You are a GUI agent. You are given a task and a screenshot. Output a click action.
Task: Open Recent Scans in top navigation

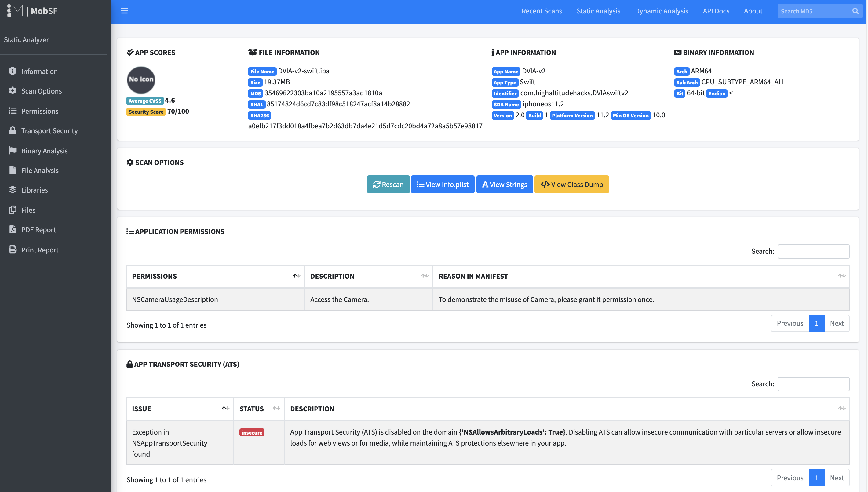542,11
